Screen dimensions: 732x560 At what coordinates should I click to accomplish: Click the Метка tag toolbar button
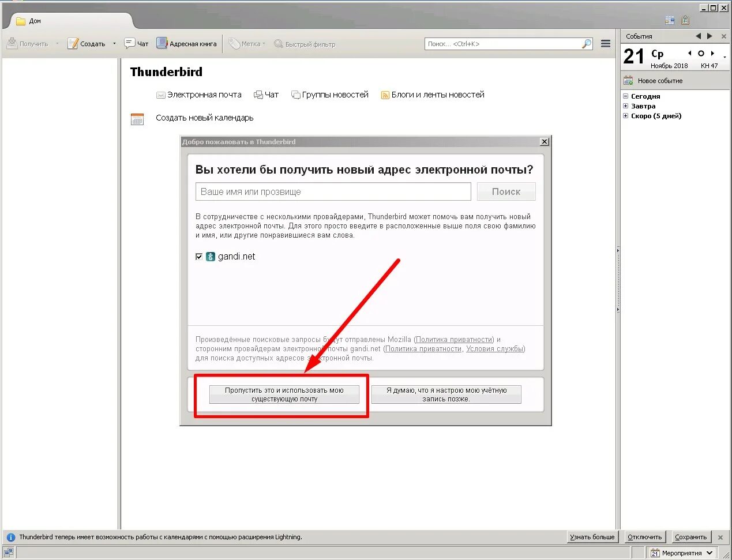point(246,44)
